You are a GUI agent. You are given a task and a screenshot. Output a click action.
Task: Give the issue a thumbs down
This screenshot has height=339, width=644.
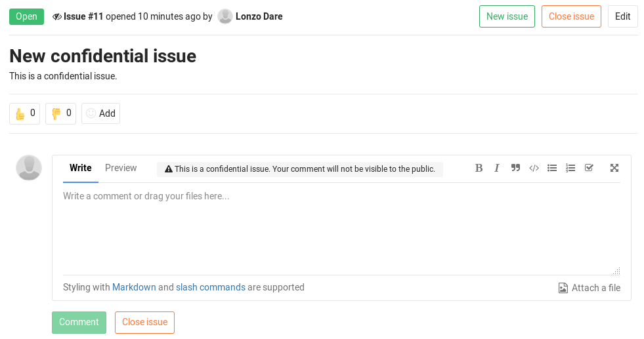tap(60, 113)
